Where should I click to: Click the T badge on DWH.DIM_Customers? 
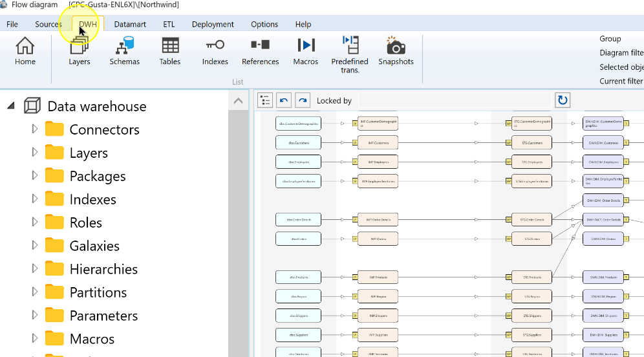[627, 143]
